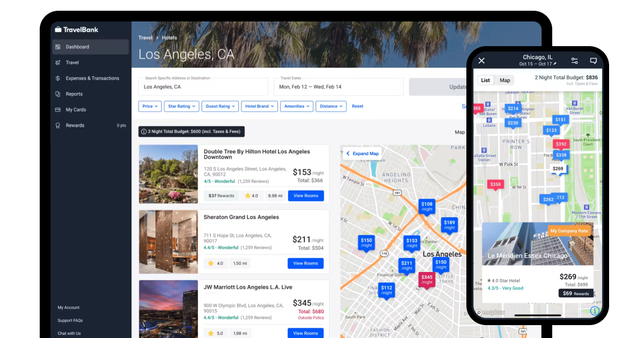
Task: Open the Reports section
Action: [x=74, y=94]
